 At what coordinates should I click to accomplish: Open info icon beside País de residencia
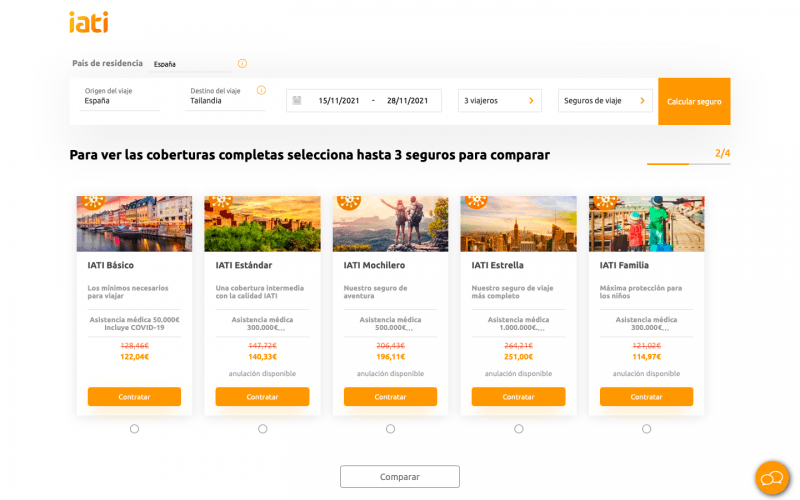tap(242, 63)
